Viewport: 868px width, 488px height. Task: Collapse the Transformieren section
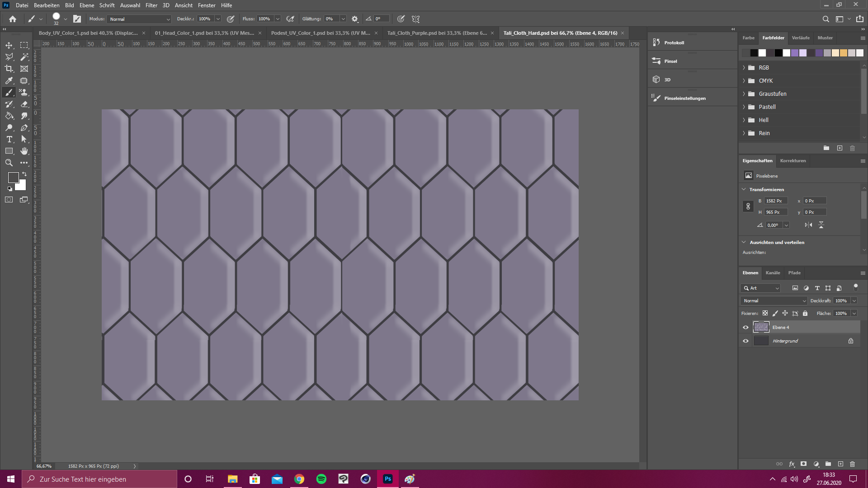tap(744, 189)
